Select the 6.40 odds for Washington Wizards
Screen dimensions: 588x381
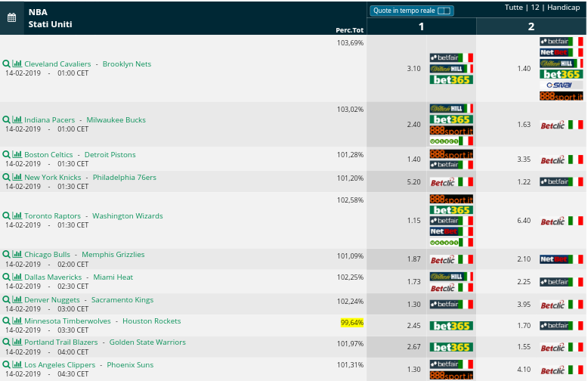coord(524,221)
